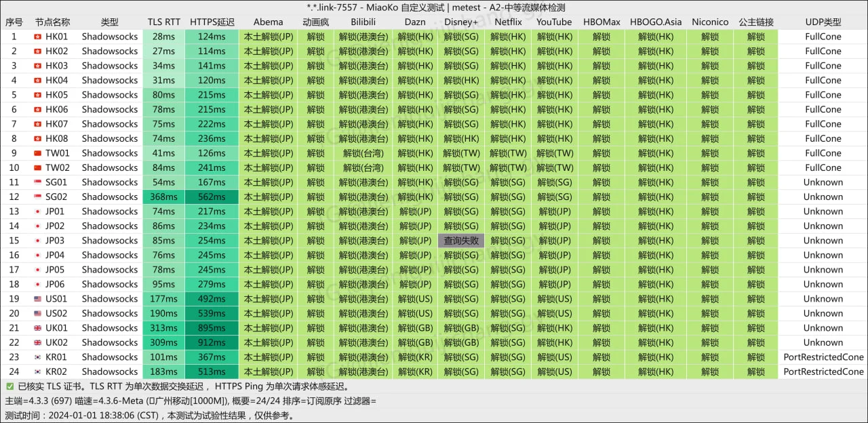The image size is (868, 423).
Task: Select the Singapore flag beside SG02
Action: [37, 197]
